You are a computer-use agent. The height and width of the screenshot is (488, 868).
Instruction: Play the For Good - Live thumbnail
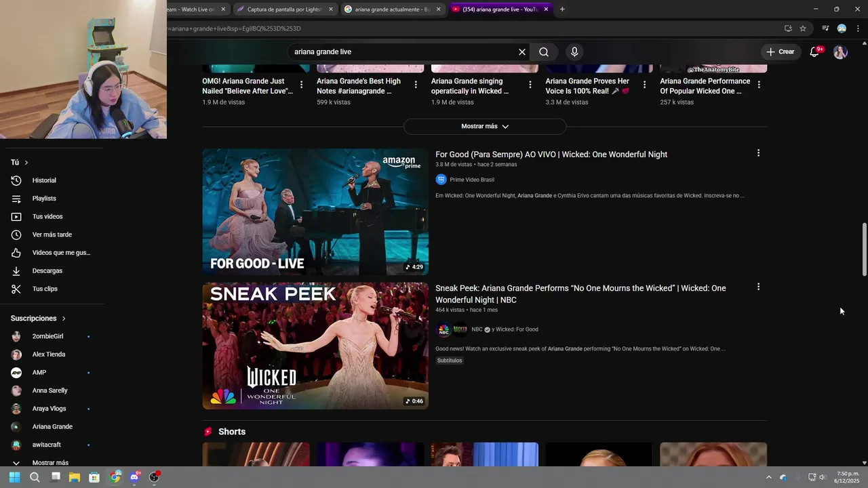click(x=315, y=212)
